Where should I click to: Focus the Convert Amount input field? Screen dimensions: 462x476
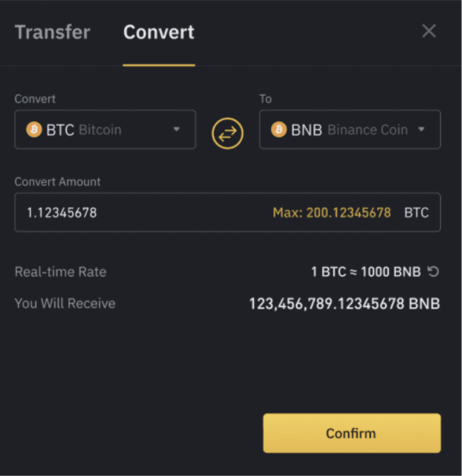[x=228, y=212]
